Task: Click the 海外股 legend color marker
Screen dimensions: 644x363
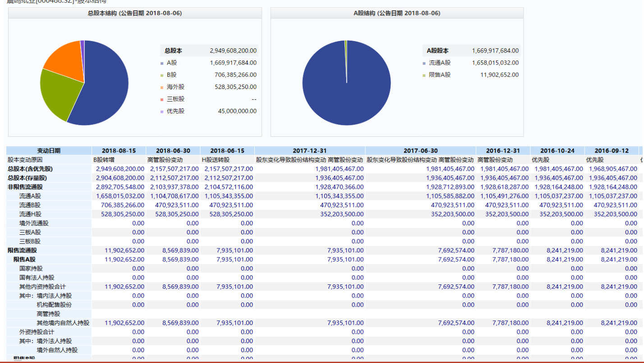Action: pyautogui.click(x=162, y=87)
